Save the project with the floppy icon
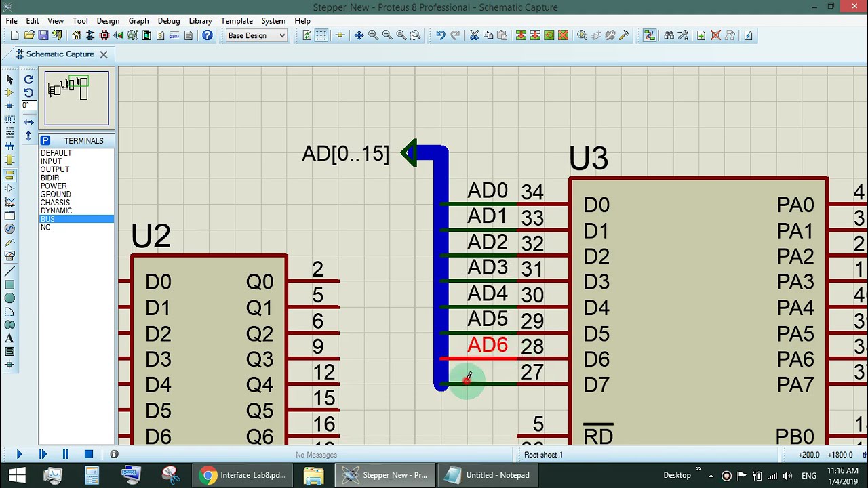The height and width of the screenshot is (488, 868). (x=43, y=35)
